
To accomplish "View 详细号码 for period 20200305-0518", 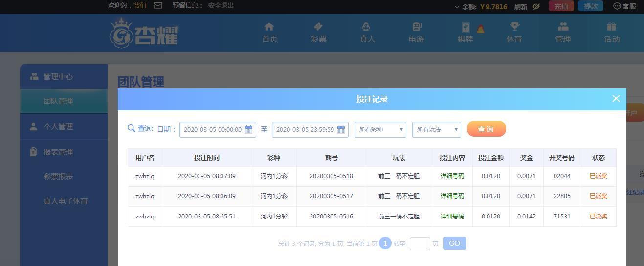I will pos(452,176).
